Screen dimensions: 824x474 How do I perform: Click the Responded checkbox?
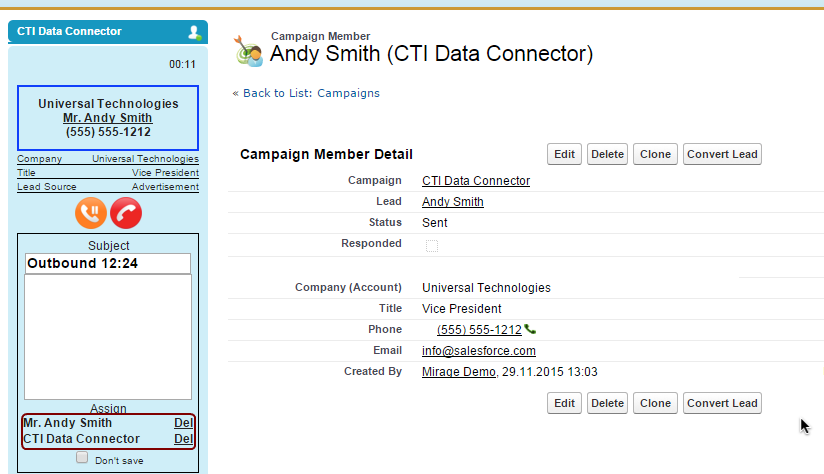[431, 245]
